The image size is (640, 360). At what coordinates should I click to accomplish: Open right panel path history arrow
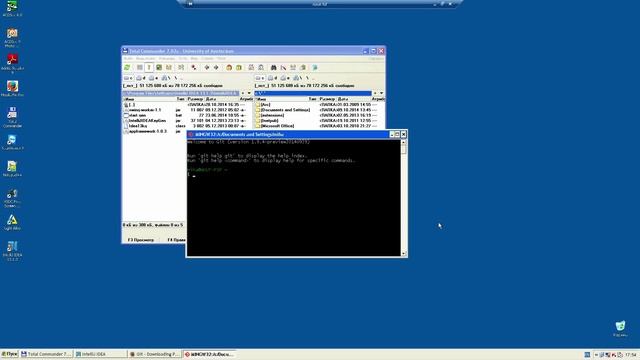[381, 93]
